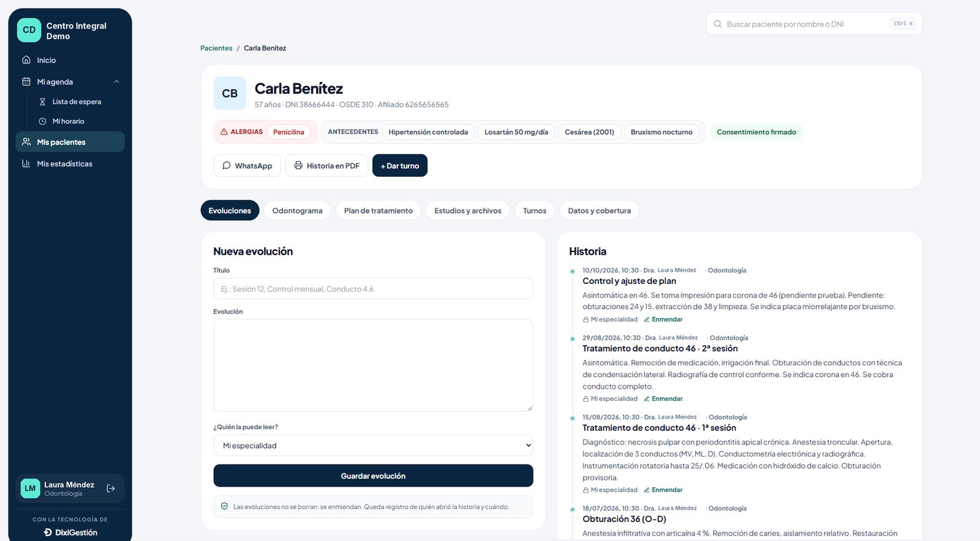Click the Dar turno button
This screenshot has height=541, width=980.
point(400,166)
